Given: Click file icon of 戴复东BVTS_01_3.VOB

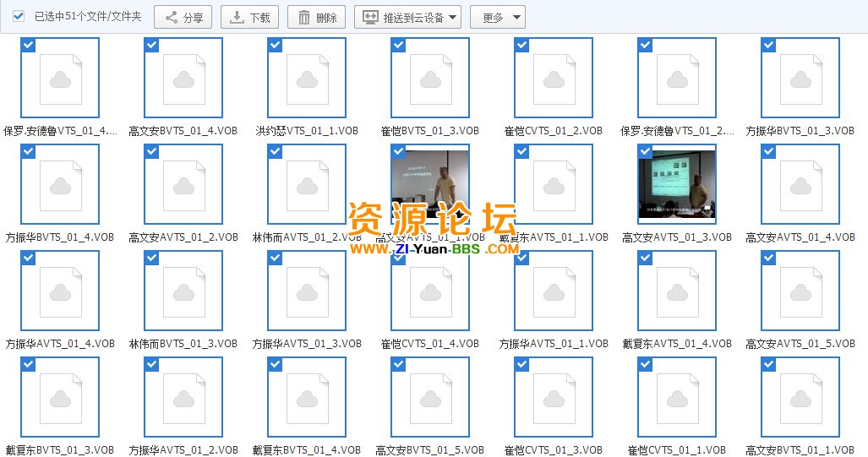Looking at the screenshot, I should [60, 397].
